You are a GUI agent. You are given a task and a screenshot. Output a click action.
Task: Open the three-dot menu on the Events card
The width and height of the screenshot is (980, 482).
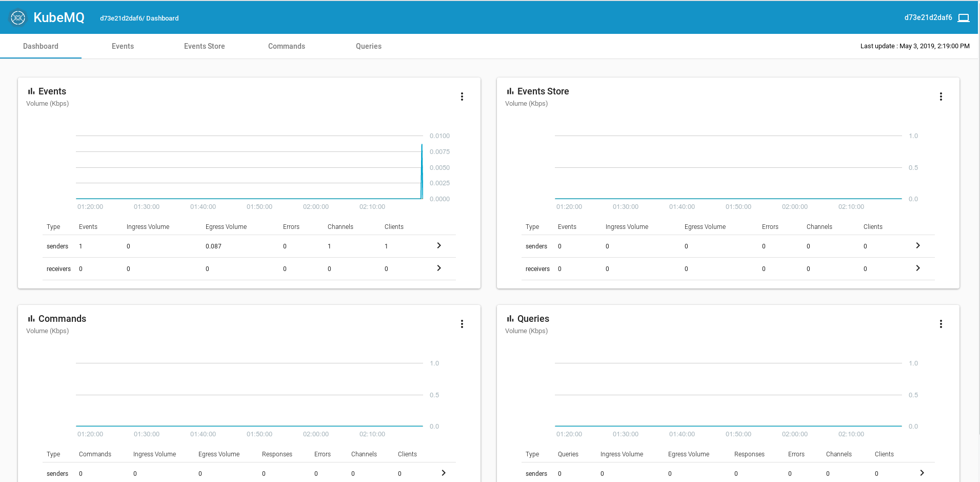462,96
